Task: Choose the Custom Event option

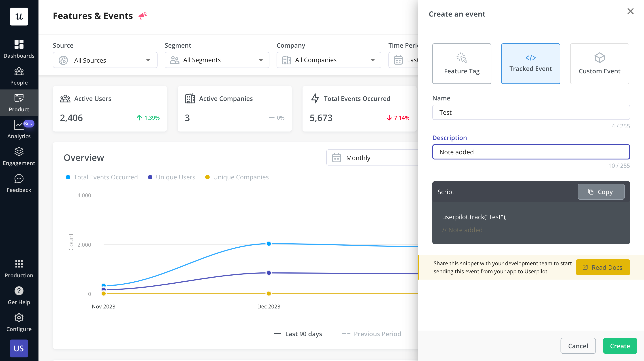Action: tap(599, 64)
